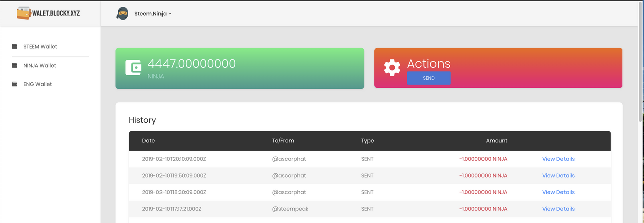Viewport: 644px width, 223px height.
Task: Click the page vertical scrollbar
Action: (x=641, y=60)
